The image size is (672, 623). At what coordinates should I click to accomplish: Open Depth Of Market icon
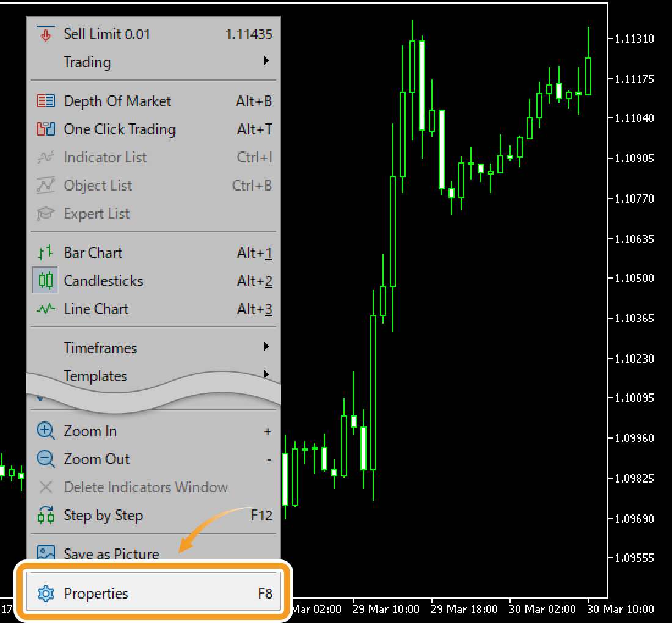click(x=46, y=101)
